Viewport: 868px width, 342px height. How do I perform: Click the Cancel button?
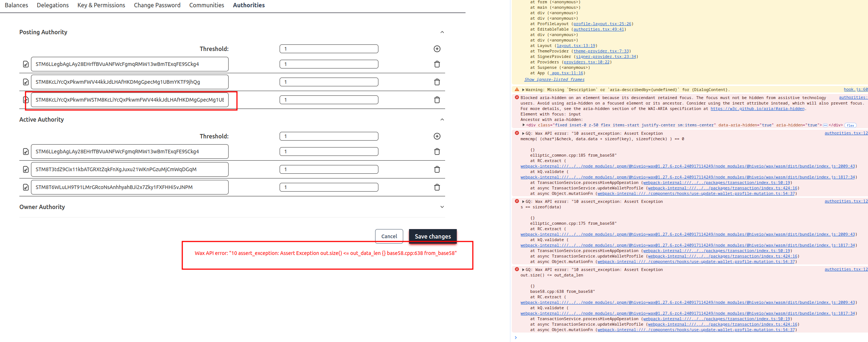(x=389, y=236)
